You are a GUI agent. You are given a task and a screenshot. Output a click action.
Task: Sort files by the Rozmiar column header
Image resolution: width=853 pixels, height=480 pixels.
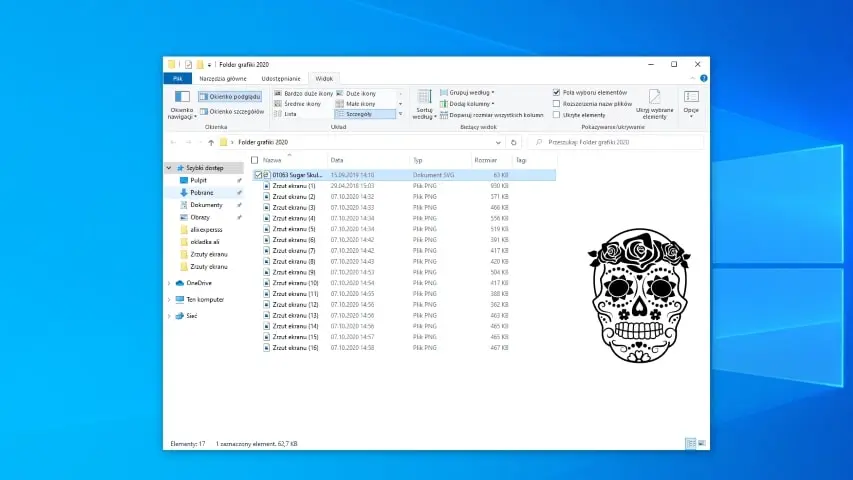point(487,160)
